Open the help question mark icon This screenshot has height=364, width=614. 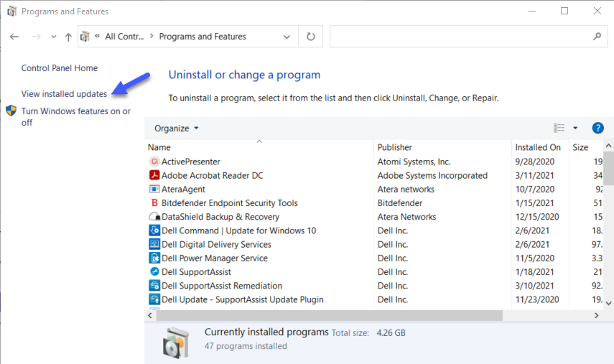point(597,129)
